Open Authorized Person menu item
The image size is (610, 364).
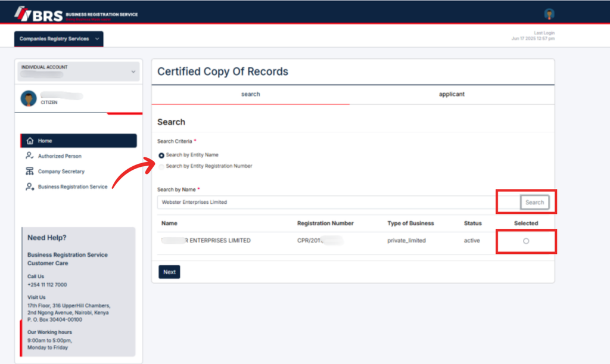click(x=60, y=156)
